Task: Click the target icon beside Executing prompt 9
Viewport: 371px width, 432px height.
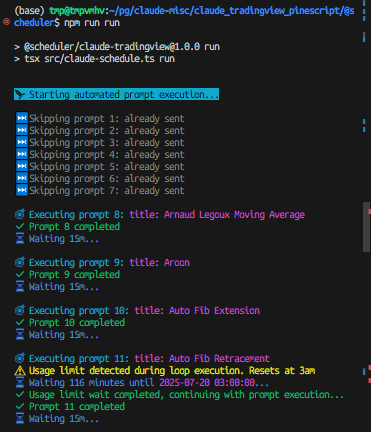Action: 20,262
